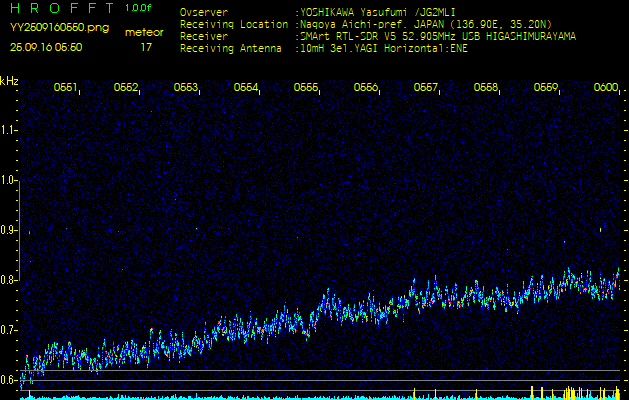The height and width of the screenshot is (400, 629).
Task: Select the 0553 time tick
Action: tap(186, 88)
